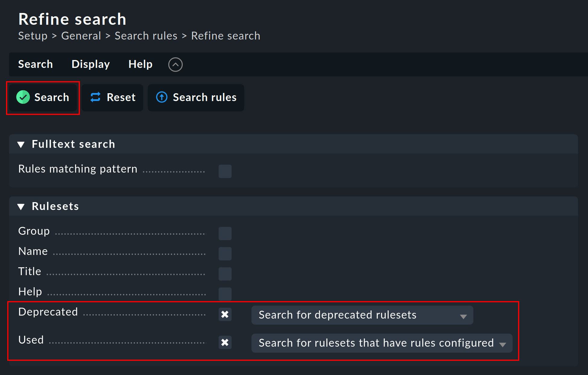Click the blue Reset arrows icon
Screen dimensions: 588x375
[96, 97]
